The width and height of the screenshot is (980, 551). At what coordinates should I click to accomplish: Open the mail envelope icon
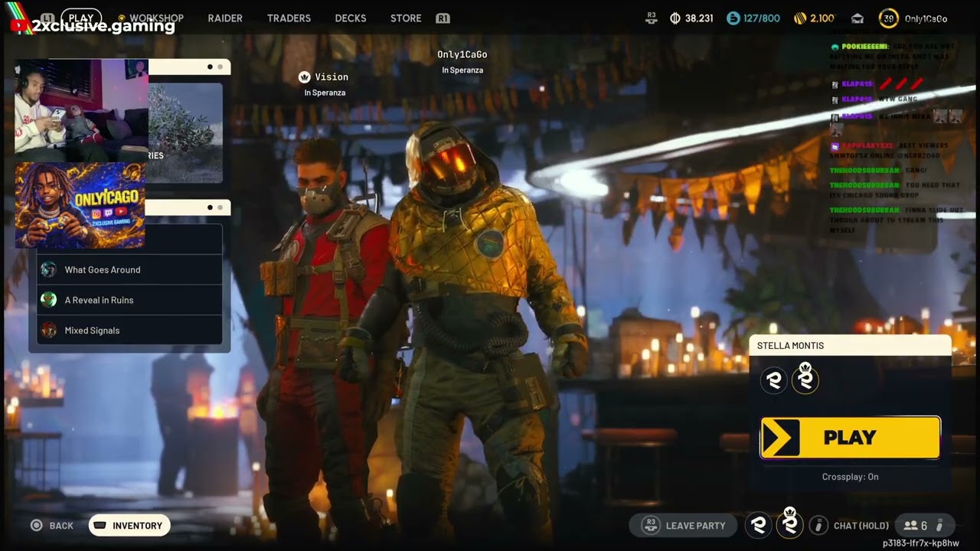coord(857,19)
